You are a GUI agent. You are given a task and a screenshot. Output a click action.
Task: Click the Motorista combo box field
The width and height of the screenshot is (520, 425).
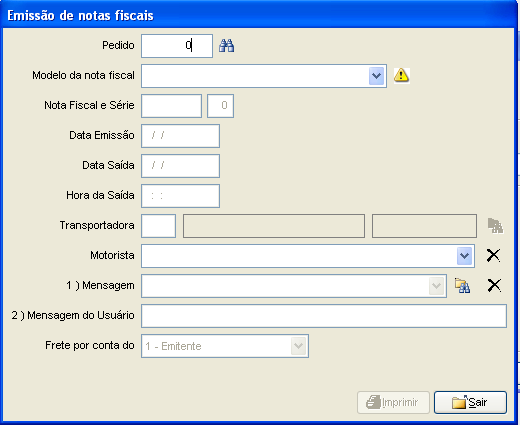click(x=308, y=256)
